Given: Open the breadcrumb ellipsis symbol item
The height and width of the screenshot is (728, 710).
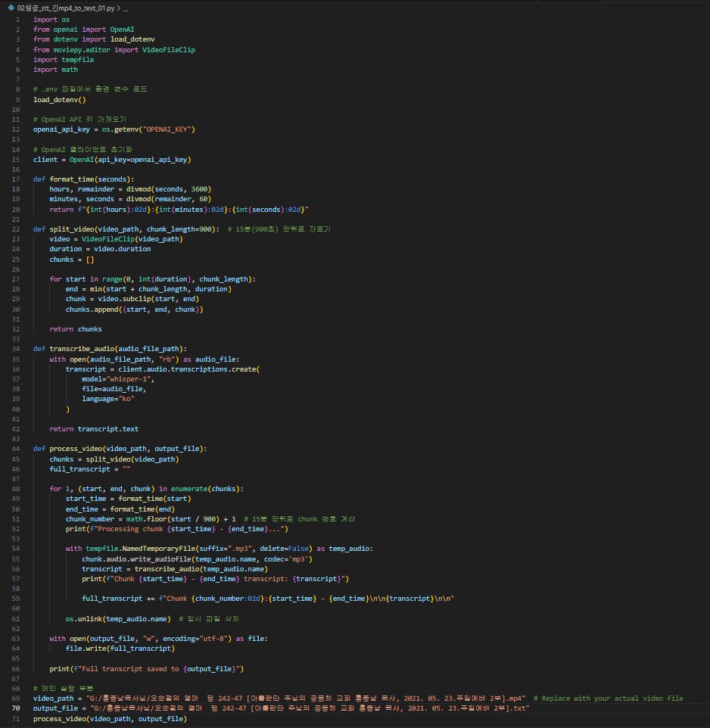Looking at the screenshot, I should (x=126, y=8).
